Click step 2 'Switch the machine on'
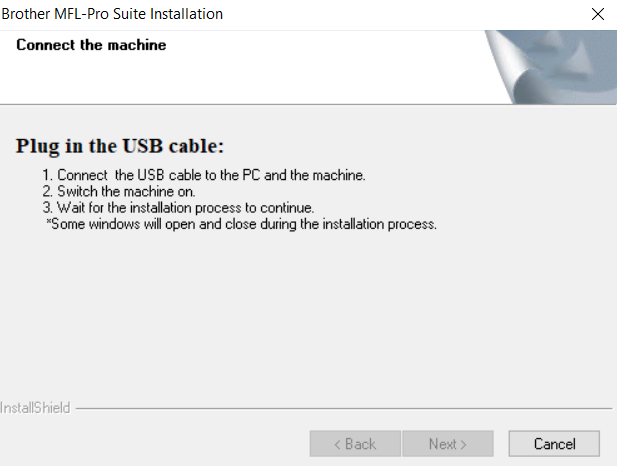617x466 pixels. tap(126, 191)
